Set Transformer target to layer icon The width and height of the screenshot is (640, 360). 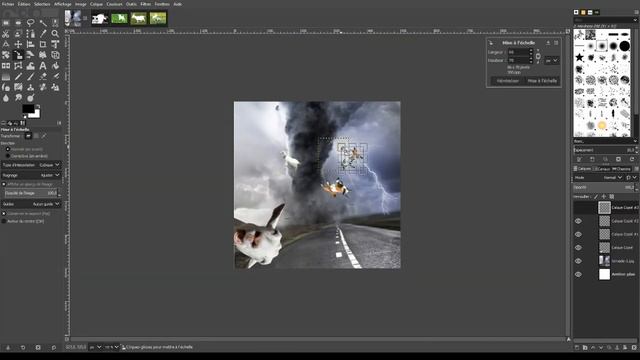click(28, 136)
